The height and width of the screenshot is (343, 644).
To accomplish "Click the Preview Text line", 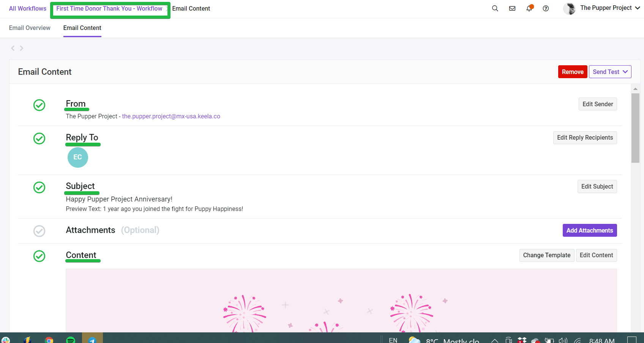I will tap(154, 209).
